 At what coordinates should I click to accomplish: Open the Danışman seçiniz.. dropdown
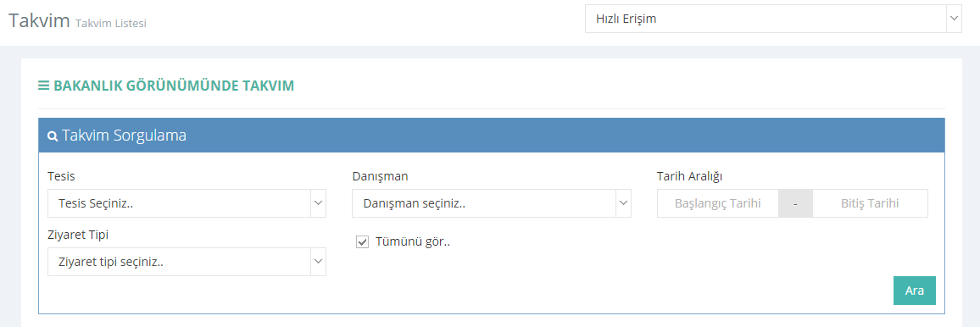[491, 203]
